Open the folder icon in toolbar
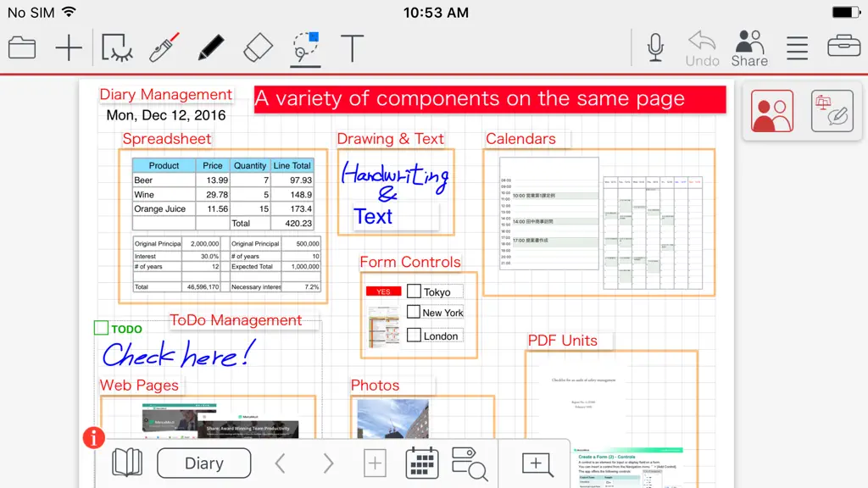Image resolution: width=868 pixels, height=488 pixels. click(22, 47)
